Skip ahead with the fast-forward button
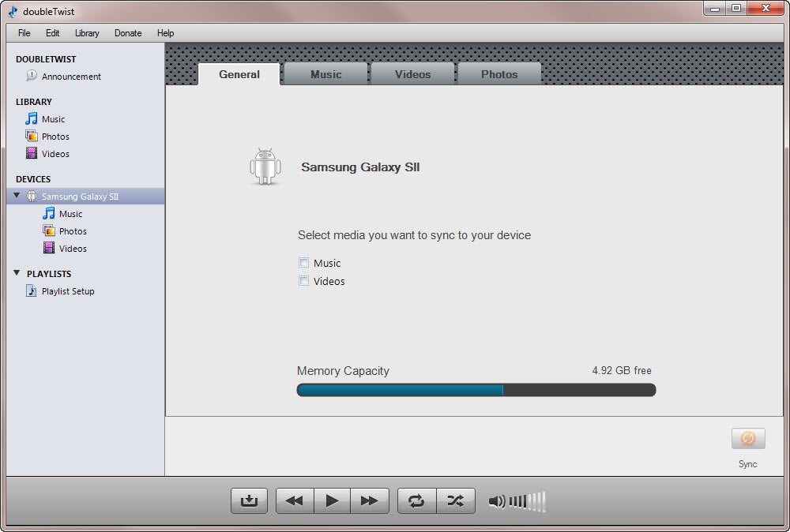 (x=369, y=500)
